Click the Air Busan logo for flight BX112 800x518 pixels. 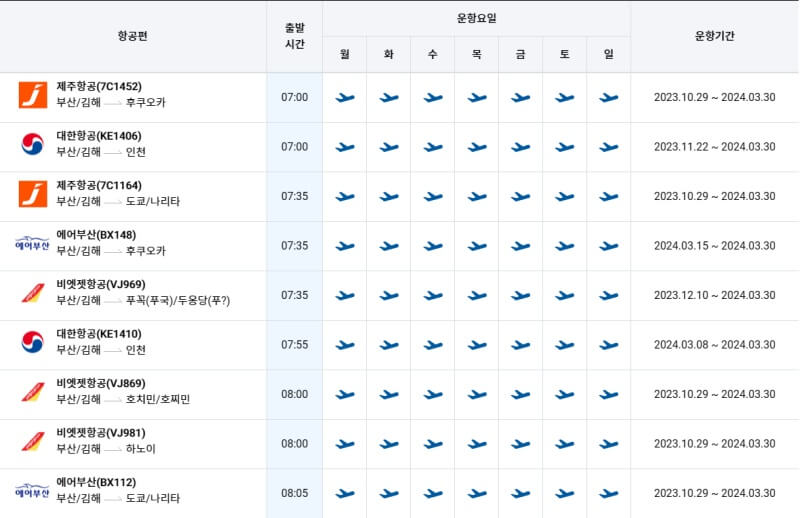[x=32, y=490]
